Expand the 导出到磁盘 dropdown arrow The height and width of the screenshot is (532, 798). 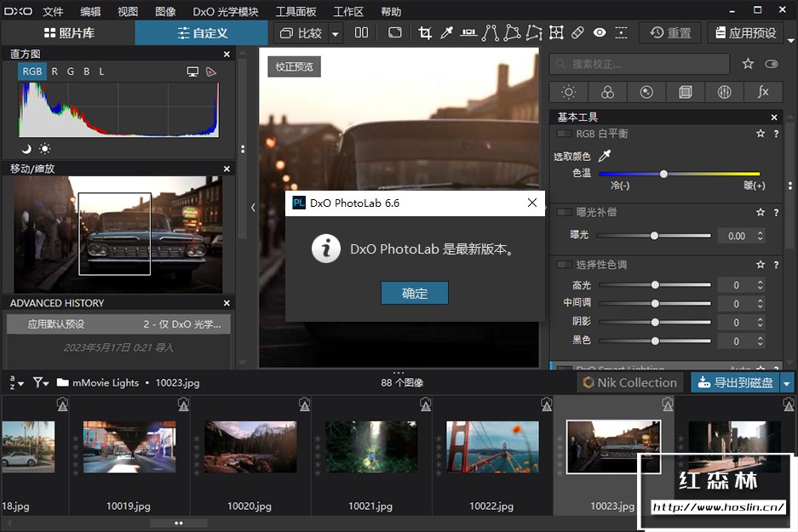click(x=787, y=383)
